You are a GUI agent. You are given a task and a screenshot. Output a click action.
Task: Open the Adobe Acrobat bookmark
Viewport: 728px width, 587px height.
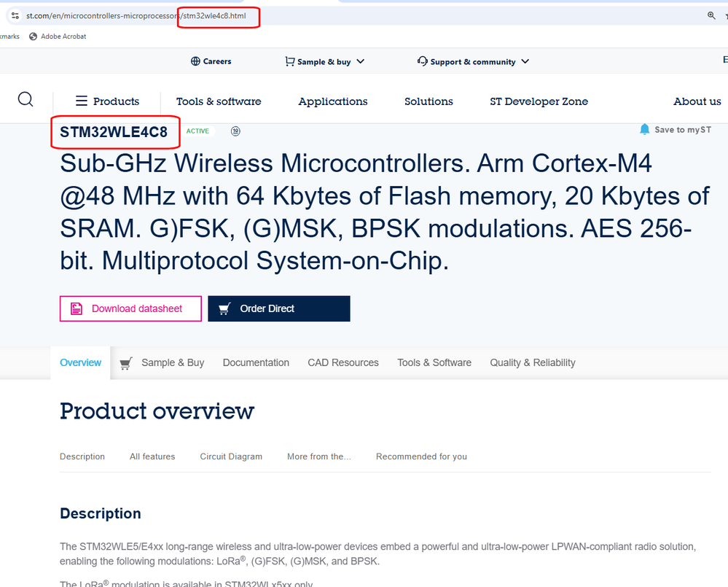coord(58,36)
